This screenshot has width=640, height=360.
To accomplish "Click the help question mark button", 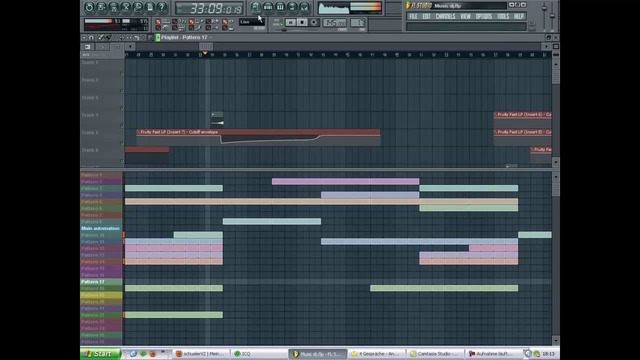I will click(162, 7).
